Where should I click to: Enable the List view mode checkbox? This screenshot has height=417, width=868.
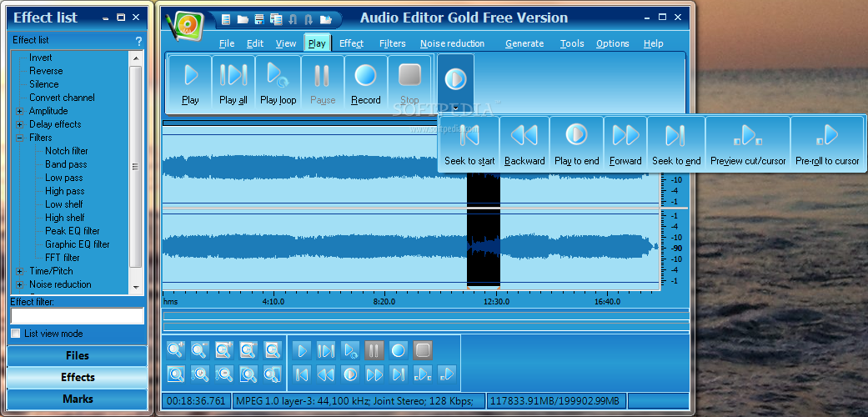click(x=16, y=334)
